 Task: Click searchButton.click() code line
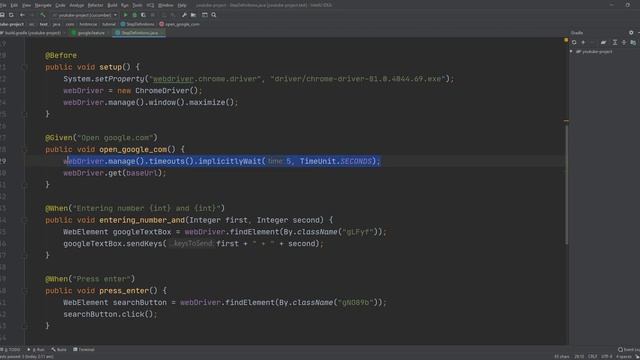click(110, 314)
